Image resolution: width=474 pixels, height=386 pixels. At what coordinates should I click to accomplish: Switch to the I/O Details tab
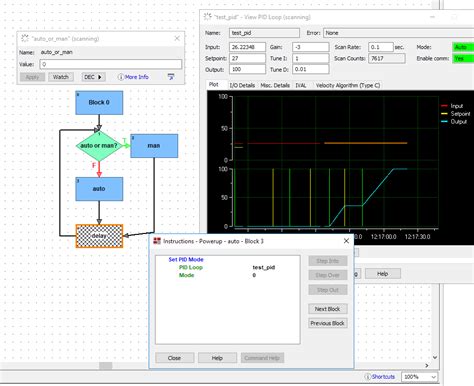click(x=242, y=85)
